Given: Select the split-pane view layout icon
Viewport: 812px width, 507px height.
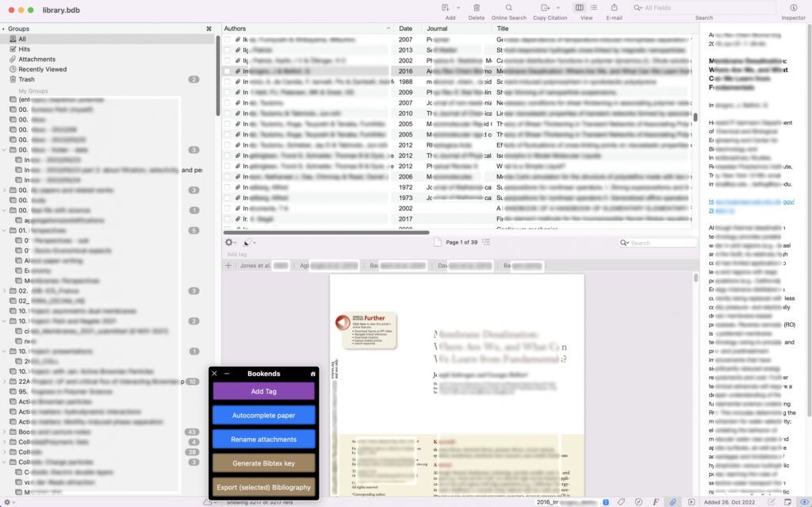Looking at the screenshot, I should (x=579, y=8).
